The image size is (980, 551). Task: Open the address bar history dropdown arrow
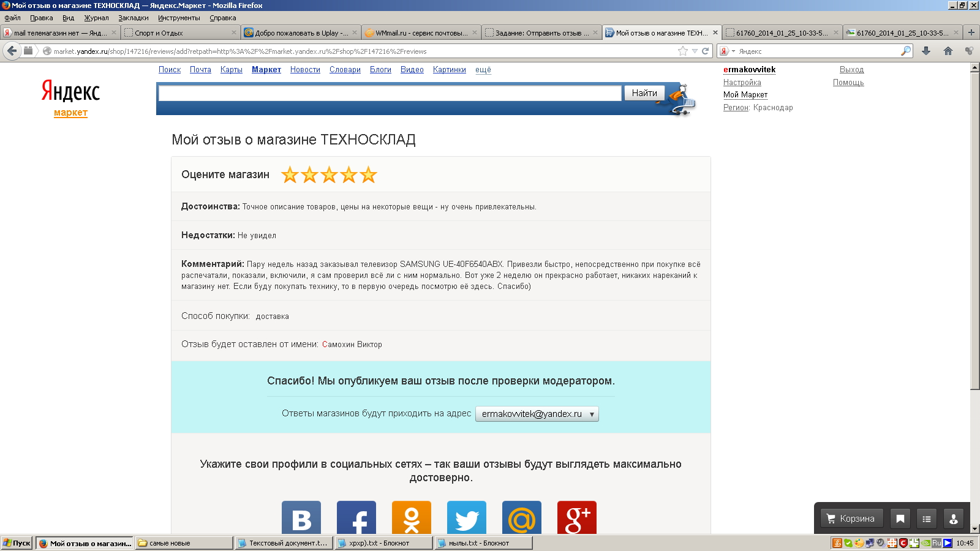pos(695,51)
